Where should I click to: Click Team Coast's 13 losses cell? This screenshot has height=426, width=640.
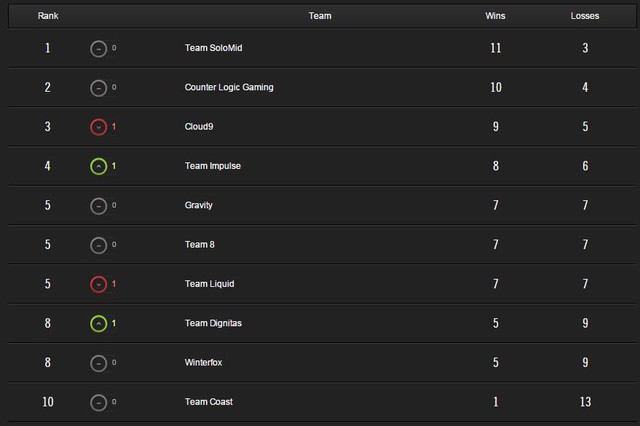click(585, 402)
